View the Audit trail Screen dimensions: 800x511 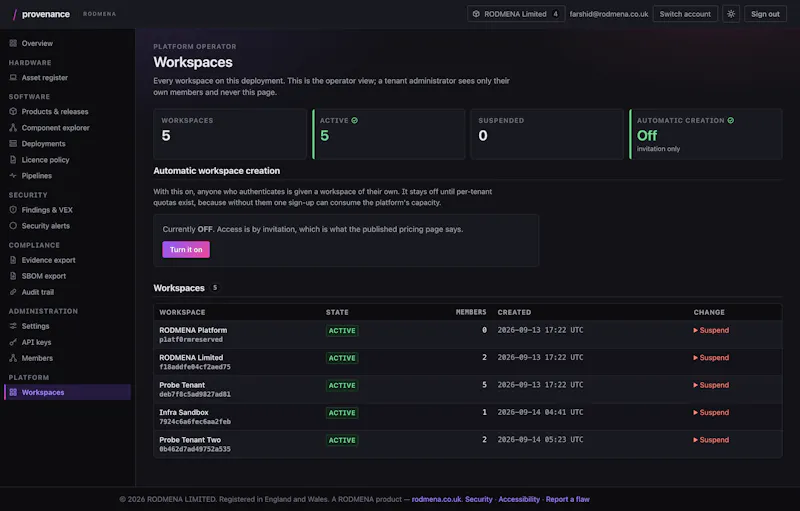point(67,292)
